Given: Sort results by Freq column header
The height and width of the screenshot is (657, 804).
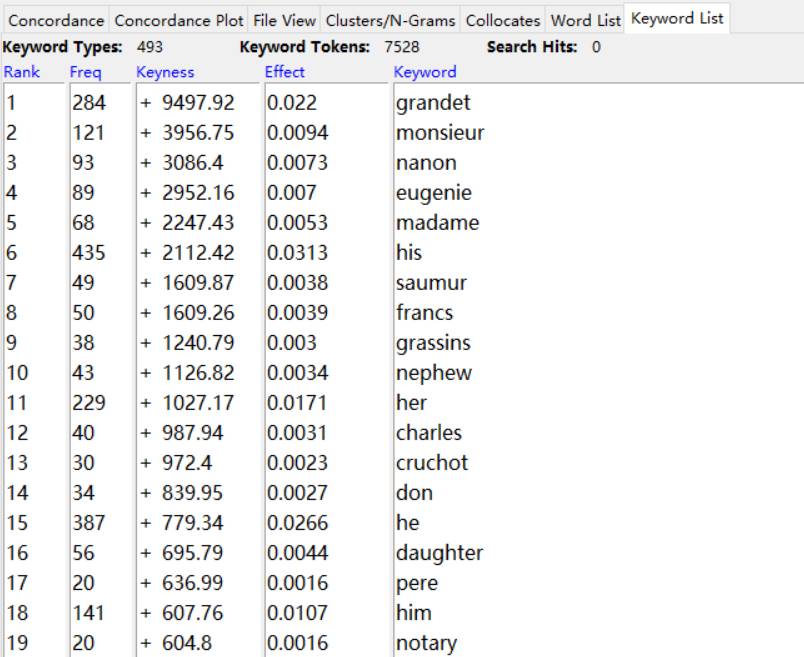Looking at the screenshot, I should click(85, 72).
